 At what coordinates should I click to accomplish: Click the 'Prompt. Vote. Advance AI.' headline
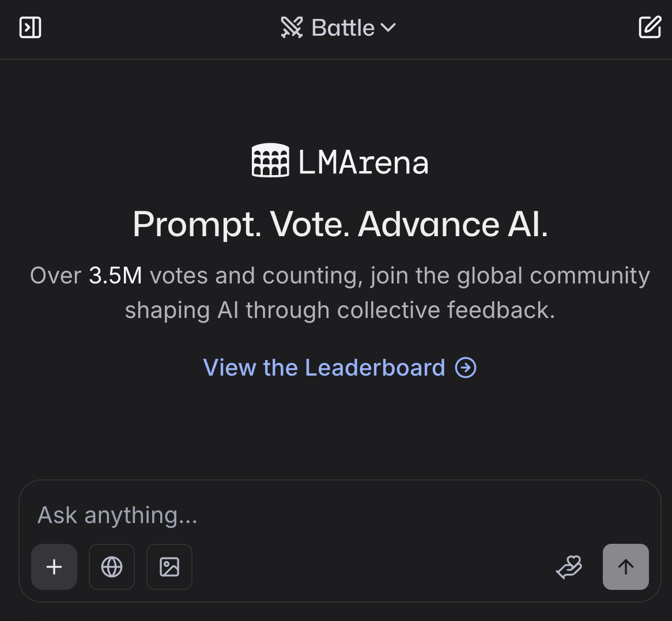coord(340,224)
